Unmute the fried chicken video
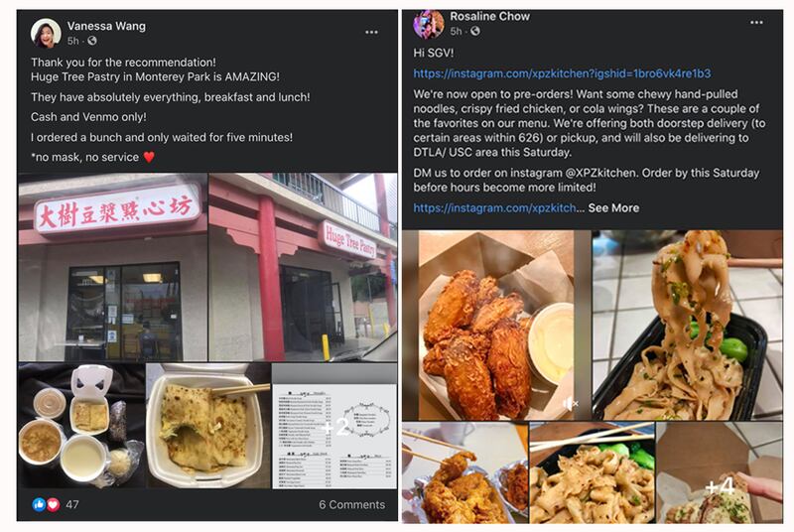This screenshot has height=532, width=794. (x=571, y=403)
